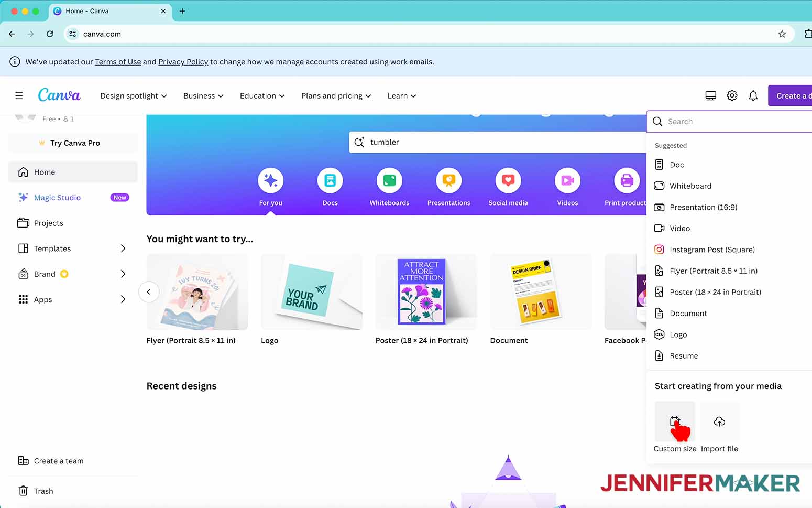The height and width of the screenshot is (508, 812).
Task: Choose Video from suggested list
Action: pyautogui.click(x=729, y=228)
